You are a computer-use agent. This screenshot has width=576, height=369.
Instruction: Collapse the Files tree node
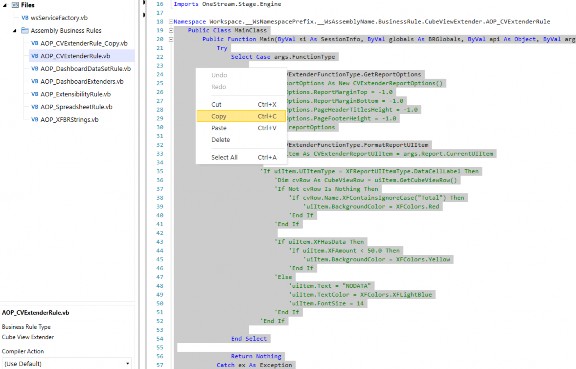[5, 5]
